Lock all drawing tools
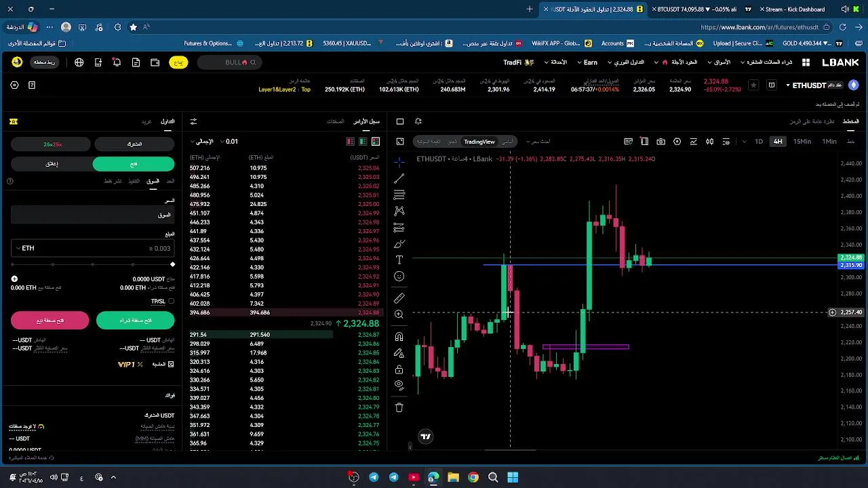The image size is (868, 488). (x=399, y=369)
